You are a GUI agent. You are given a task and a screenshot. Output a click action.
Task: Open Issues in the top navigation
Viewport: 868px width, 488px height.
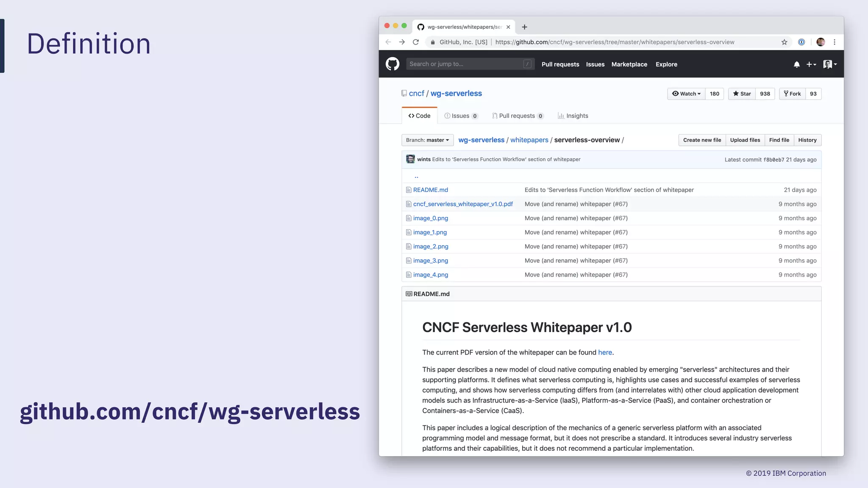pos(595,64)
